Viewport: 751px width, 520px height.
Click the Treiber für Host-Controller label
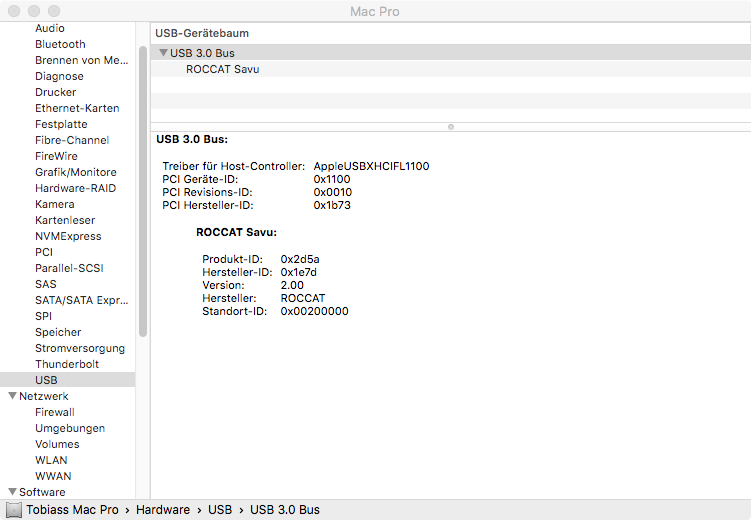tap(234, 166)
